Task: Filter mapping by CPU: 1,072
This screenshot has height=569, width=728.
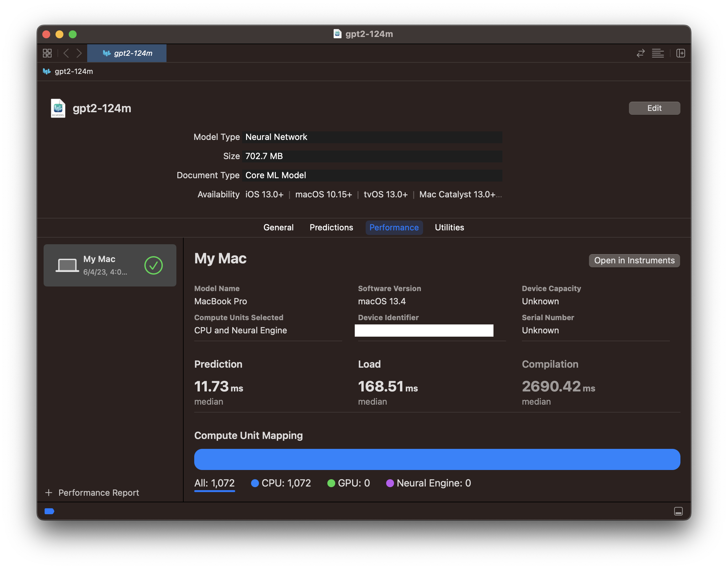Action: (281, 483)
